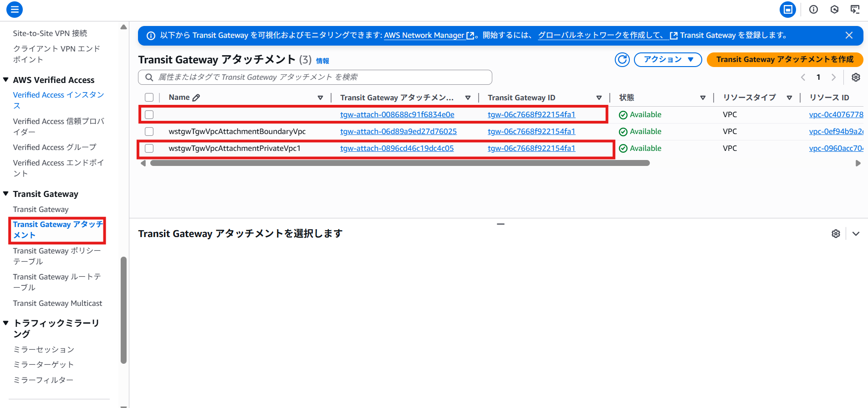Sort by リソースタイプ column arrow
This screenshot has width=868, height=408.
pyautogui.click(x=789, y=98)
